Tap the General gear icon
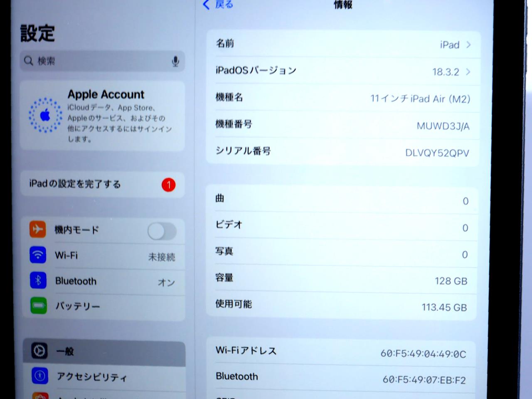Image resolution: width=532 pixels, height=399 pixels. click(x=39, y=351)
